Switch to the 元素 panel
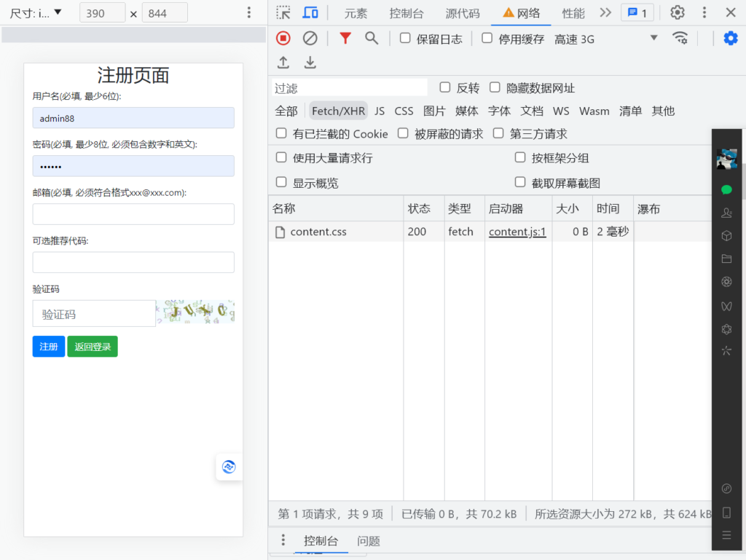746x560 pixels. pos(356,12)
